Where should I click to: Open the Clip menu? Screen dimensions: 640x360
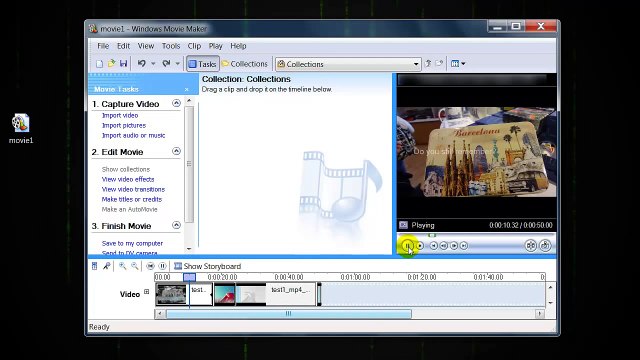pos(194,46)
